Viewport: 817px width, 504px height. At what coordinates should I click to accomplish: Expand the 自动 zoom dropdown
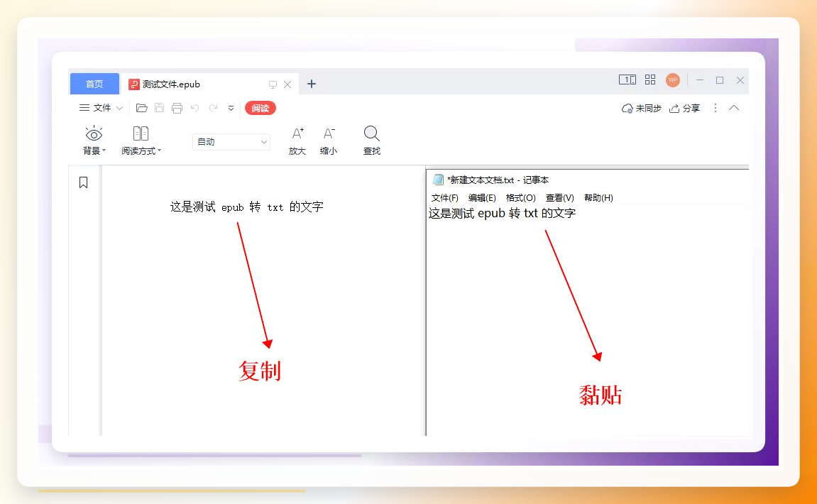coord(231,142)
